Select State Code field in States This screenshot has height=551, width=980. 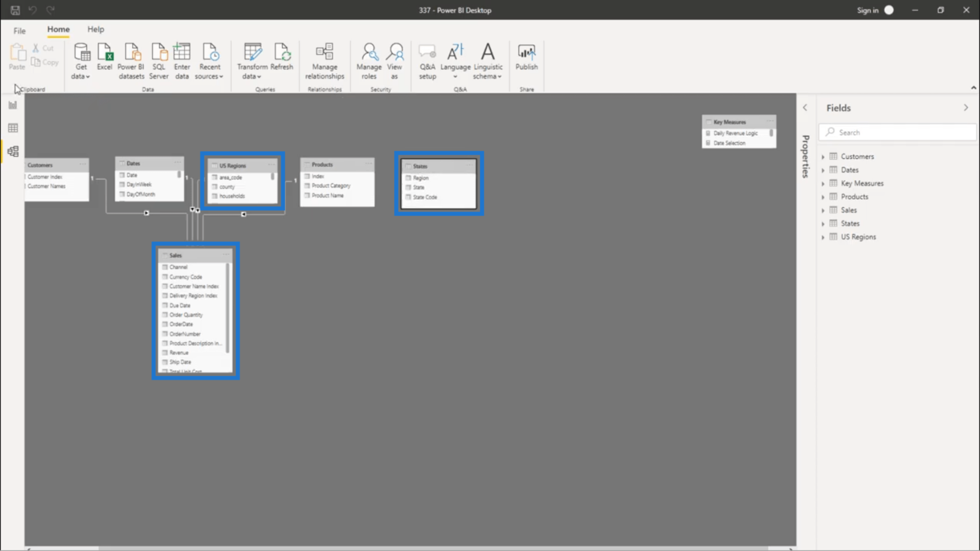425,197
